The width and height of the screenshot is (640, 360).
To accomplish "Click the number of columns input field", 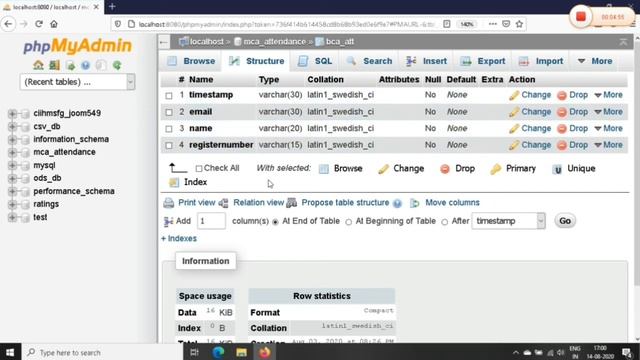I will coord(211,221).
